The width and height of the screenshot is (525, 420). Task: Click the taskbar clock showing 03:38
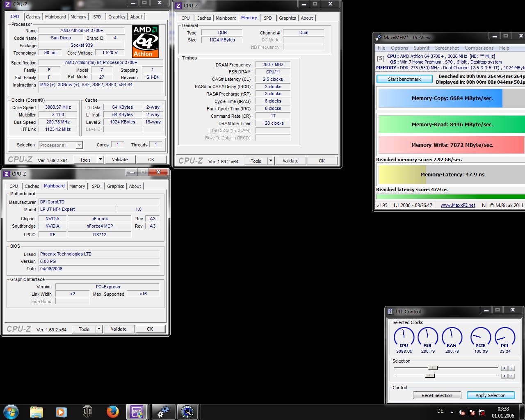point(503,412)
